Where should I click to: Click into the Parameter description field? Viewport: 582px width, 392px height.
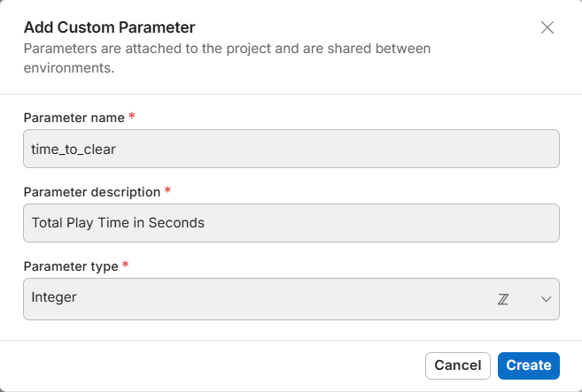(291, 223)
